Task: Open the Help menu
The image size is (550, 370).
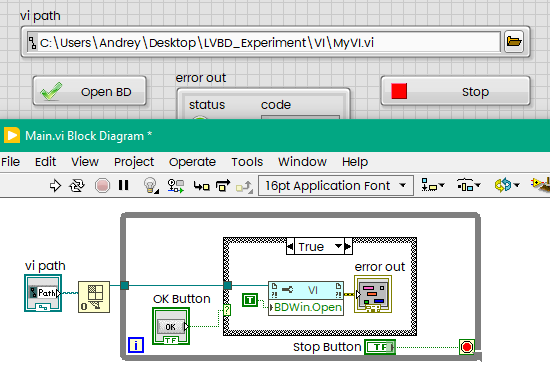Action: tap(355, 162)
